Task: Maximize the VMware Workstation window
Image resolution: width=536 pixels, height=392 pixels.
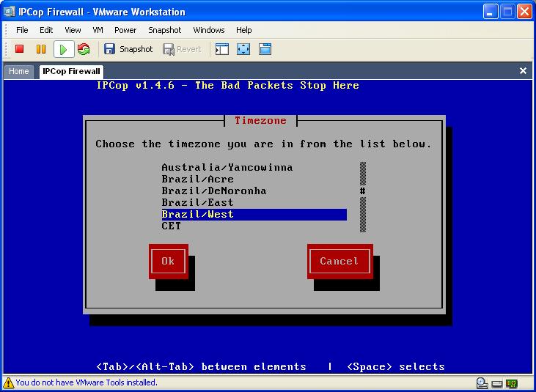Action: pos(507,12)
